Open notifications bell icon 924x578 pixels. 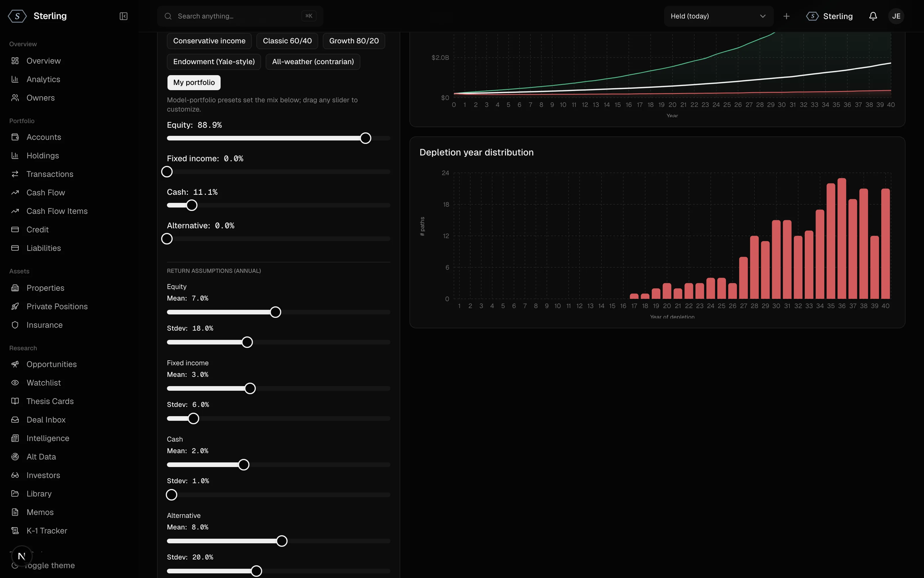tap(873, 16)
